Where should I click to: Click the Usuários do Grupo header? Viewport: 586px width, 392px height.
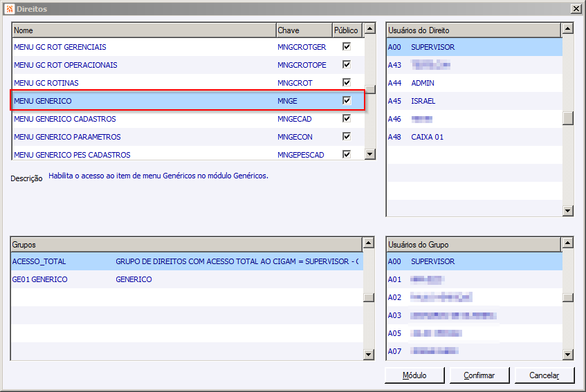(474, 245)
